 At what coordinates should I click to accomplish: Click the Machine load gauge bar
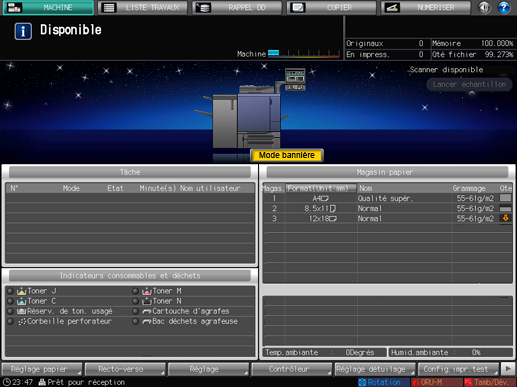(x=304, y=54)
